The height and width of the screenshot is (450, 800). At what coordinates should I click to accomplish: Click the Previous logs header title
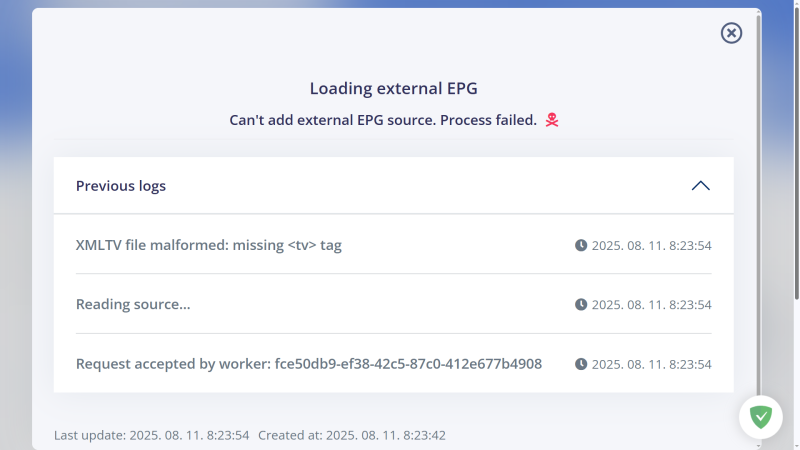(x=121, y=186)
